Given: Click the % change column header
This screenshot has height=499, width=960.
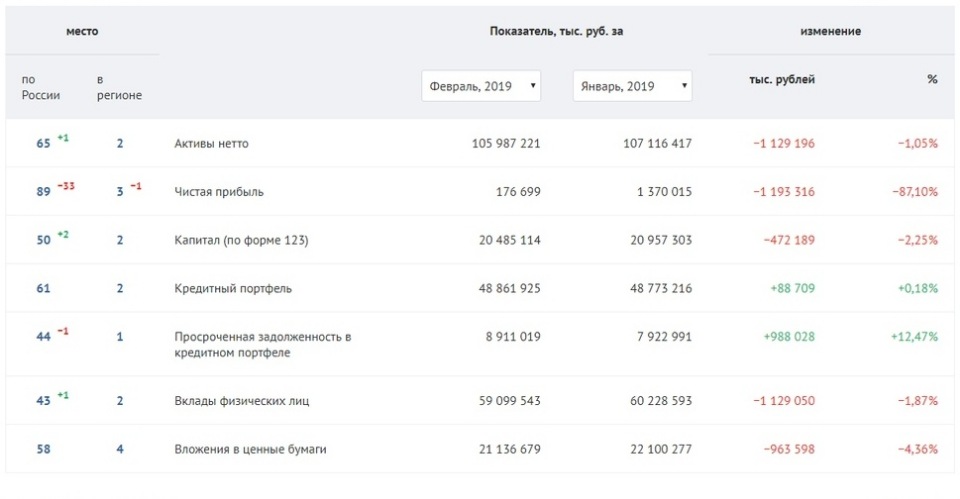Looking at the screenshot, I should [931, 80].
